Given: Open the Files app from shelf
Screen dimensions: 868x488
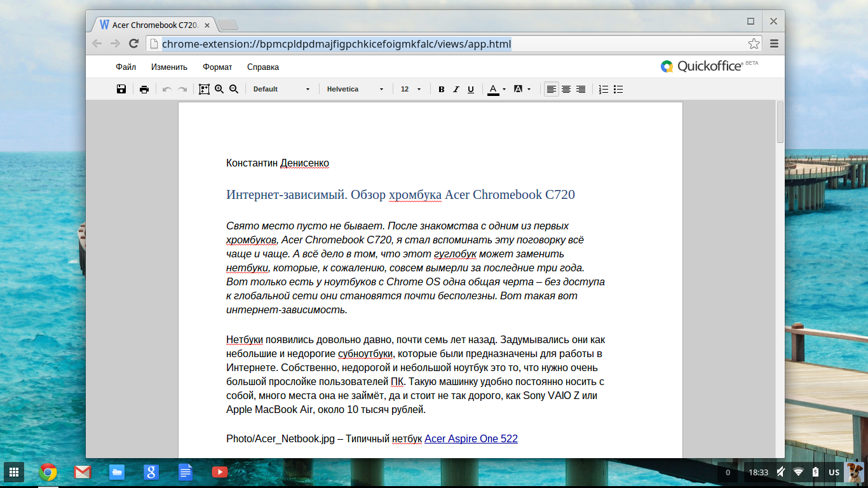Looking at the screenshot, I should pyautogui.click(x=117, y=472).
